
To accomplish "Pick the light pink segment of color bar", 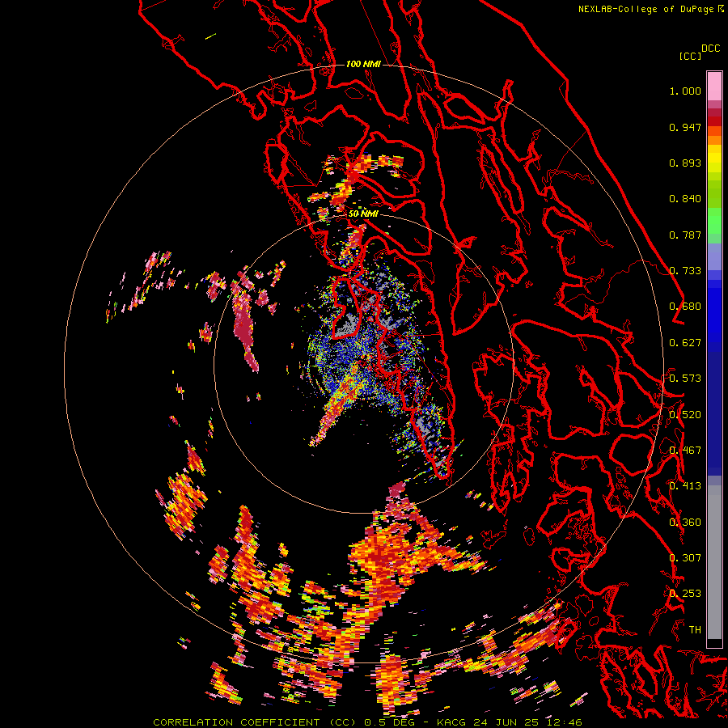I will (x=714, y=86).
